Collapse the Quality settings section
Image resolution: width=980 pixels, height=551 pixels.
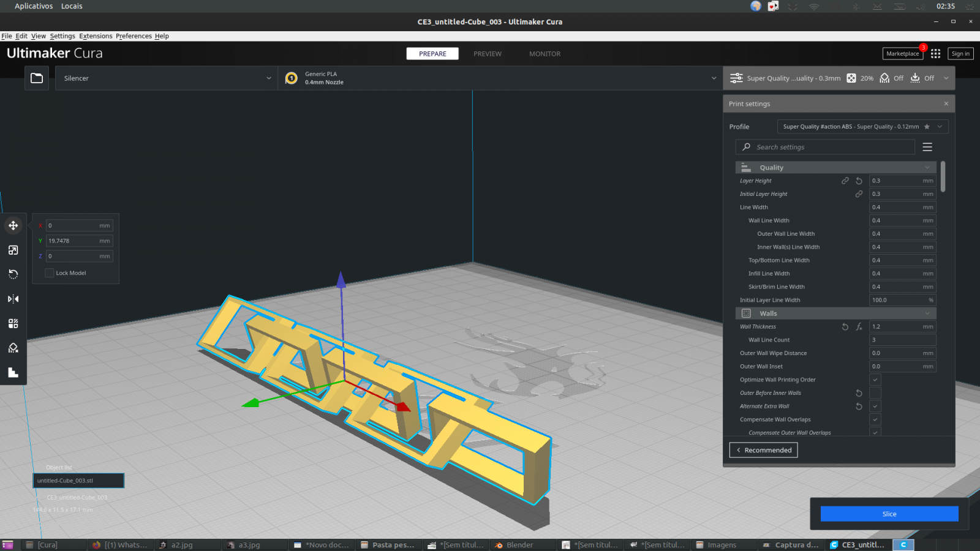point(836,167)
